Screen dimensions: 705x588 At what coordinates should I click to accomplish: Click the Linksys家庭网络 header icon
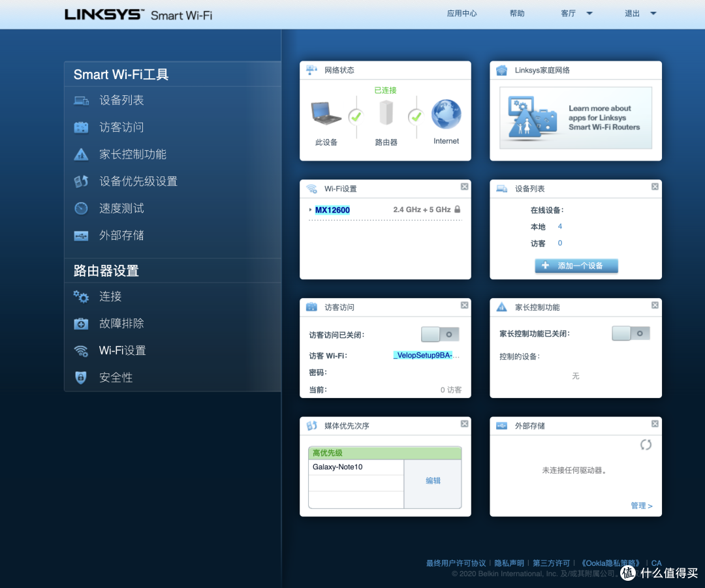tap(502, 70)
